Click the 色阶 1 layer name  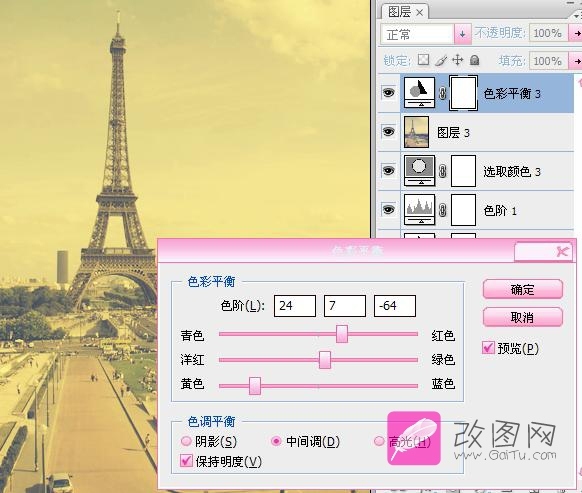[x=500, y=211]
